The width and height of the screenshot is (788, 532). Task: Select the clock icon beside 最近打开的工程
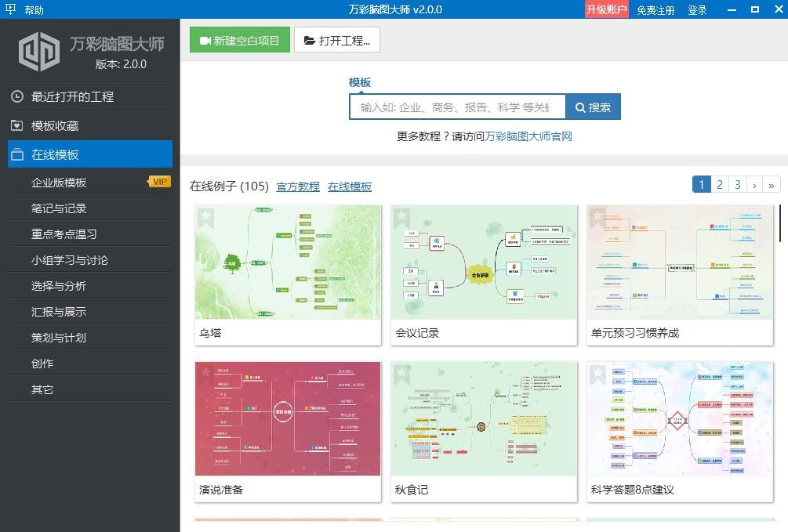16,96
